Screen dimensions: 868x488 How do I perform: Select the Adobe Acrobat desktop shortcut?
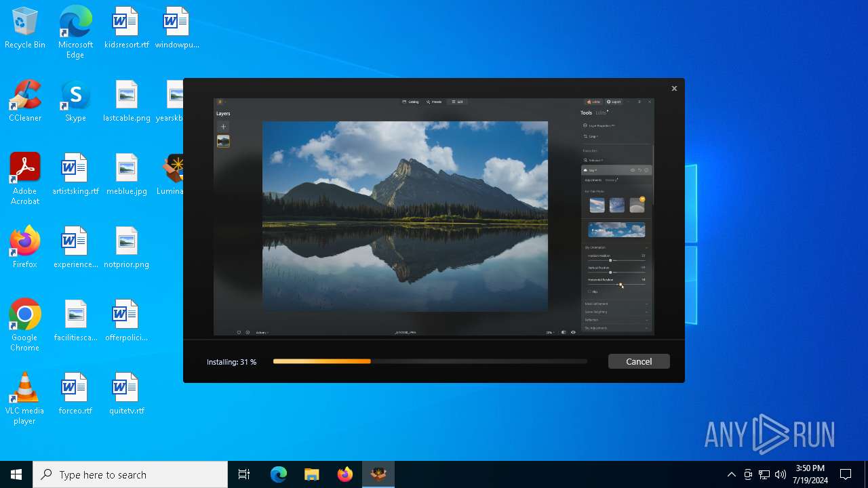pyautogui.click(x=25, y=178)
